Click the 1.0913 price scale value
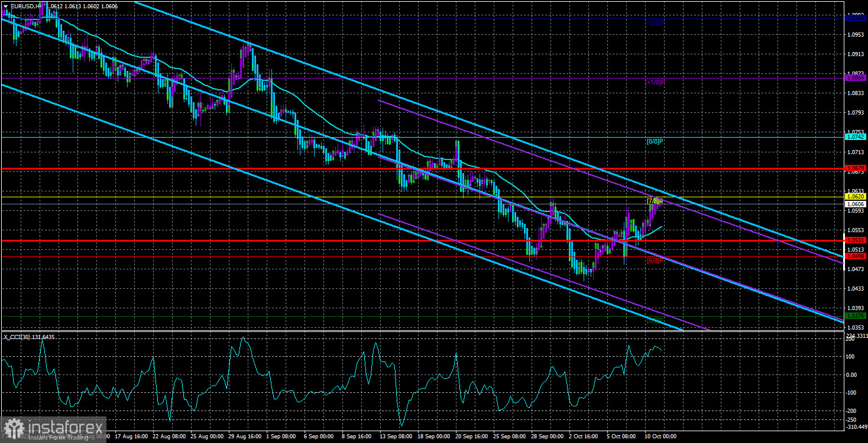This screenshot has width=868, height=443. point(856,54)
